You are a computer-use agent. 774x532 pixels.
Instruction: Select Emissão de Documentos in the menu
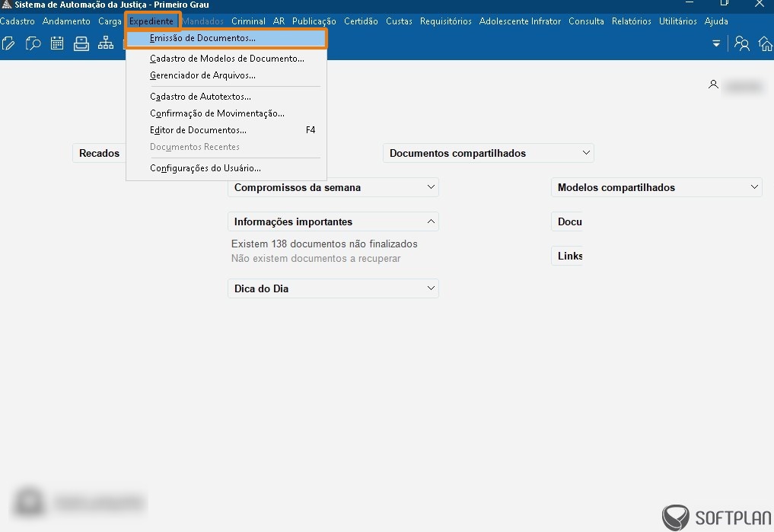pyautogui.click(x=227, y=38)
